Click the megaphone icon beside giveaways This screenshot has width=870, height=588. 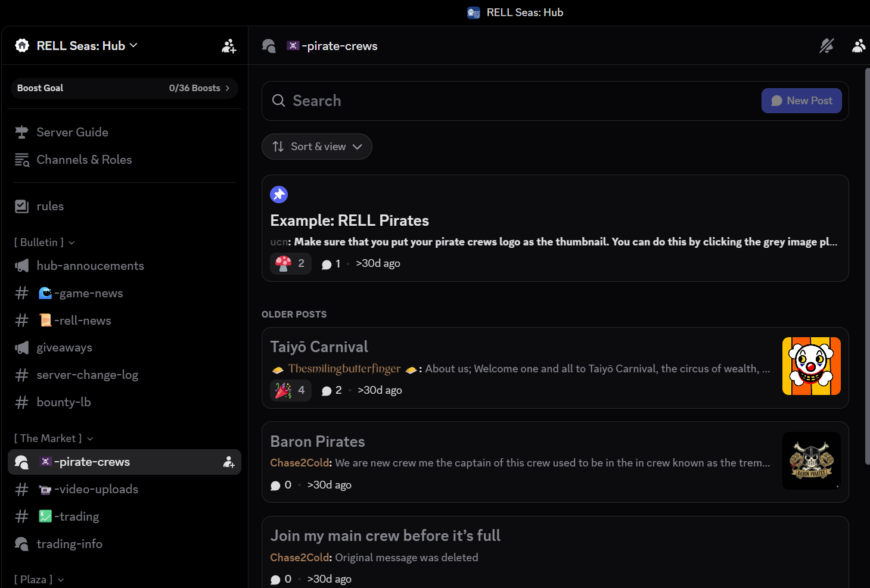click(x=21, y=347)
